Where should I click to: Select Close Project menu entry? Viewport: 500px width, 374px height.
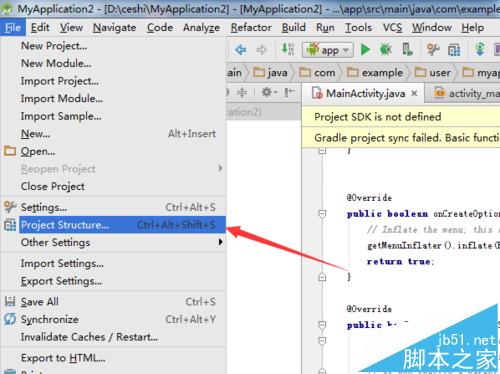[x=113, y=187]
